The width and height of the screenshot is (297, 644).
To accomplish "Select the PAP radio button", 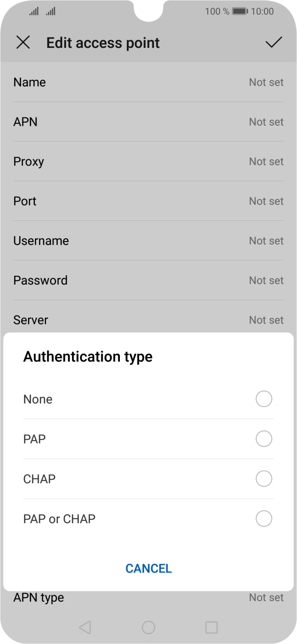I will click(x=263, y=438).
